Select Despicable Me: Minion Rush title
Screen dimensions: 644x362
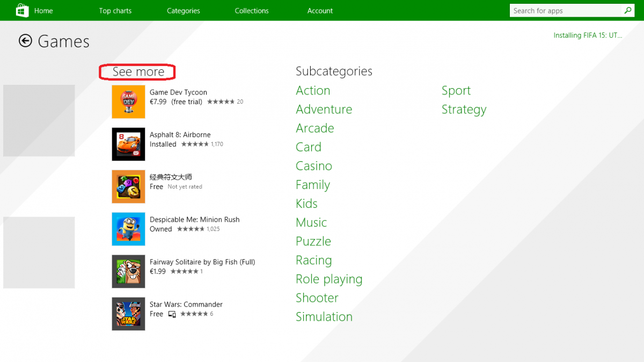(194, 220)
